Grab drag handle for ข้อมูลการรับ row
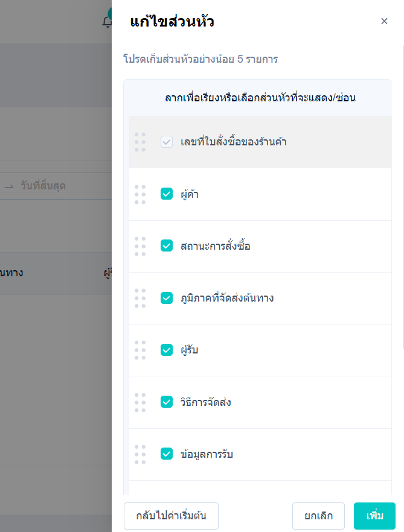 coord(140,454)
